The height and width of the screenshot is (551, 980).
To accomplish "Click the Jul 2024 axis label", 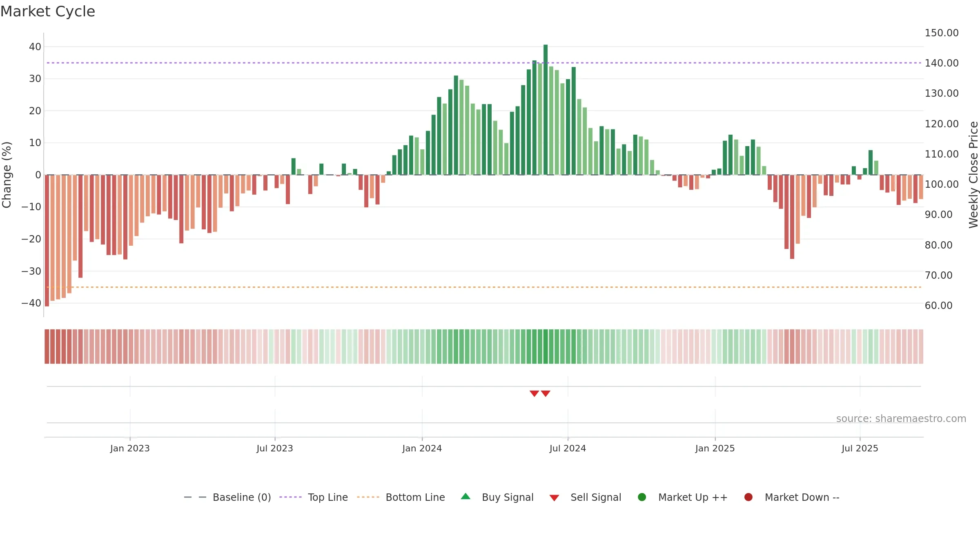I will [568, 448].
